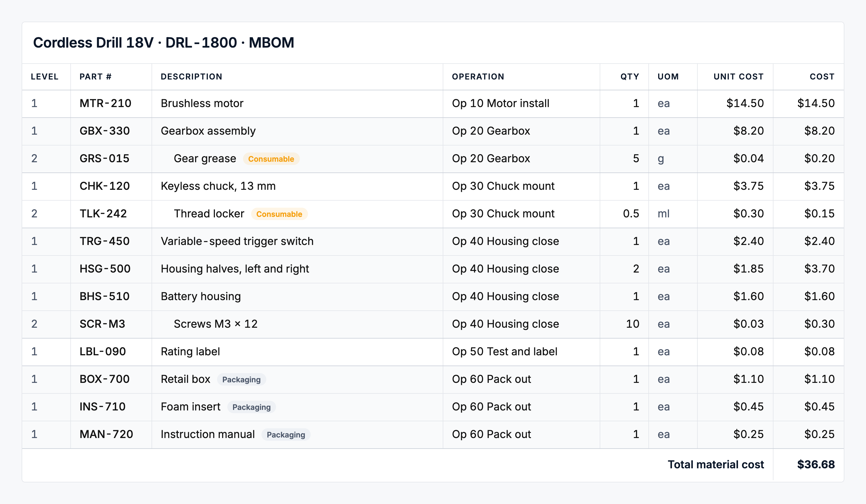Select Variable-speed trigger switch description
Screen dimensions: 866x504
click(237, 241)
